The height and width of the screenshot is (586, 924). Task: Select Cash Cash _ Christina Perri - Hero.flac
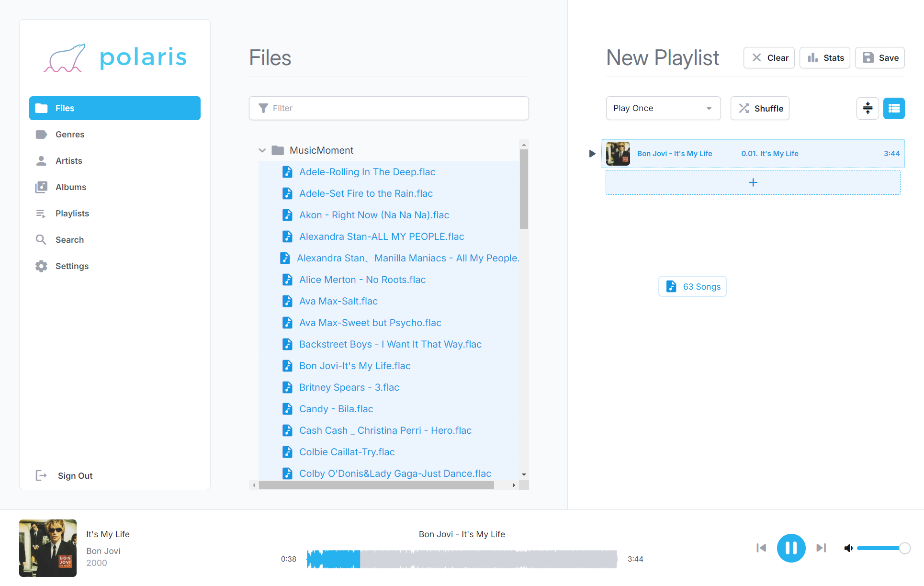click(x=385, y=430)
